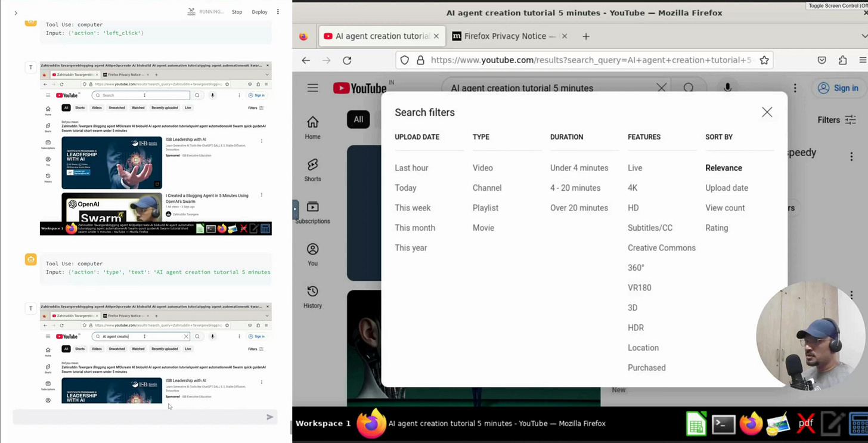Screen dimensions: 868x443
Task: Enable Creative Commons filter
Action: [x=662, y=248]
